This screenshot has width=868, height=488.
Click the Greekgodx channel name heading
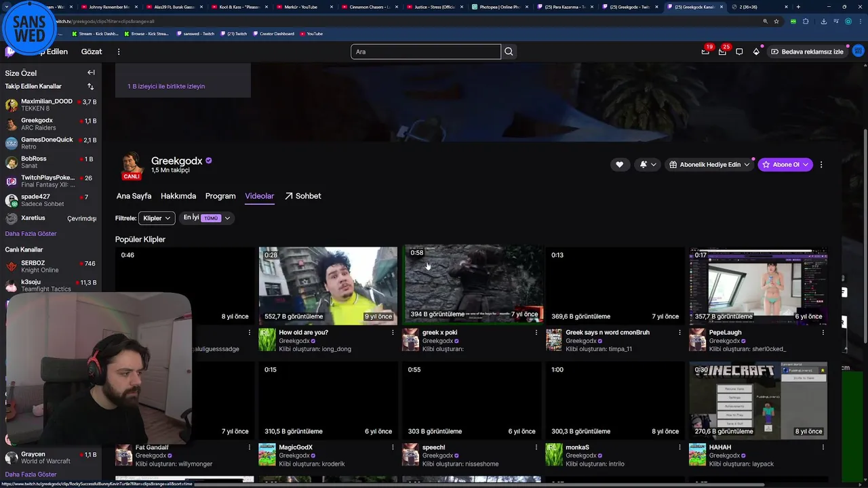coord(176,161)
